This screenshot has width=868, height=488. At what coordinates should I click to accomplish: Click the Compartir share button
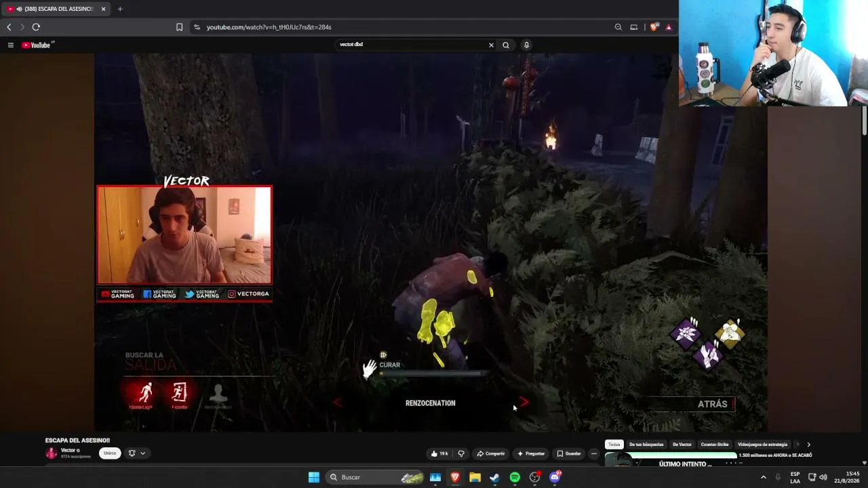[x=491, y=453]
